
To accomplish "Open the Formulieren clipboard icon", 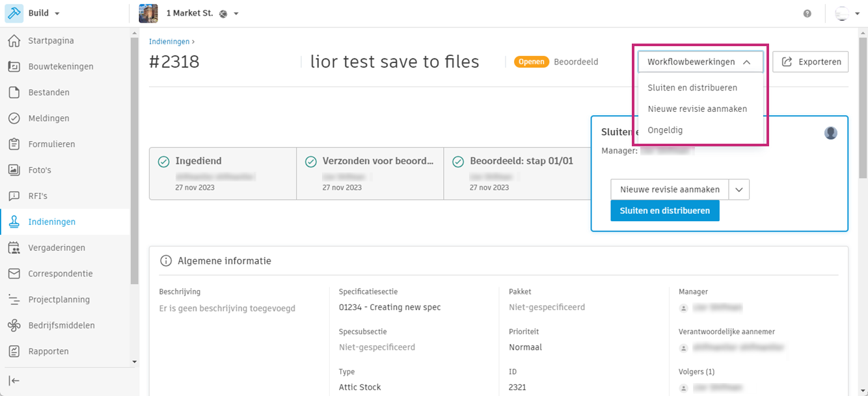I will click(x=14, y=144).
